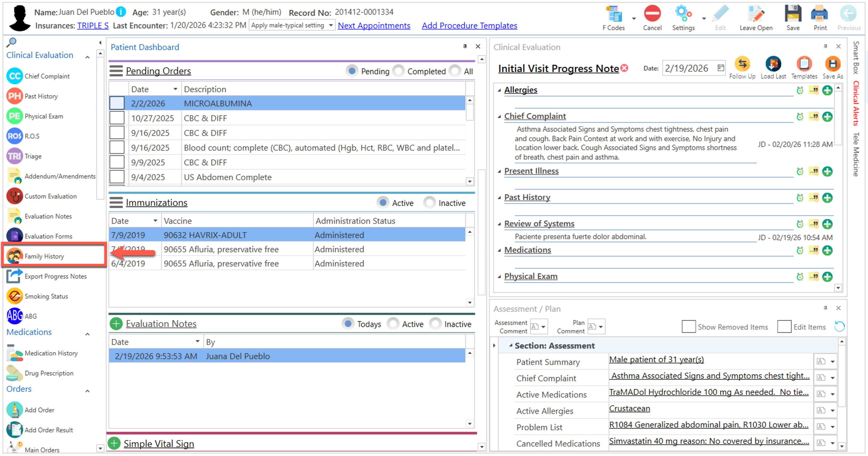Open the male-typical setting dropdown

tap(330, 25)
